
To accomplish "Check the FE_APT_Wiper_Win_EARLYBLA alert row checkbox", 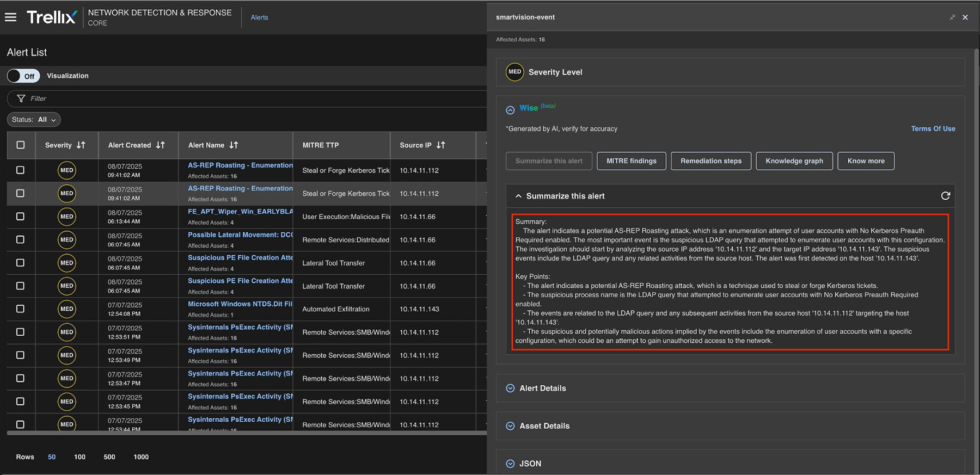I will (21, 217).
